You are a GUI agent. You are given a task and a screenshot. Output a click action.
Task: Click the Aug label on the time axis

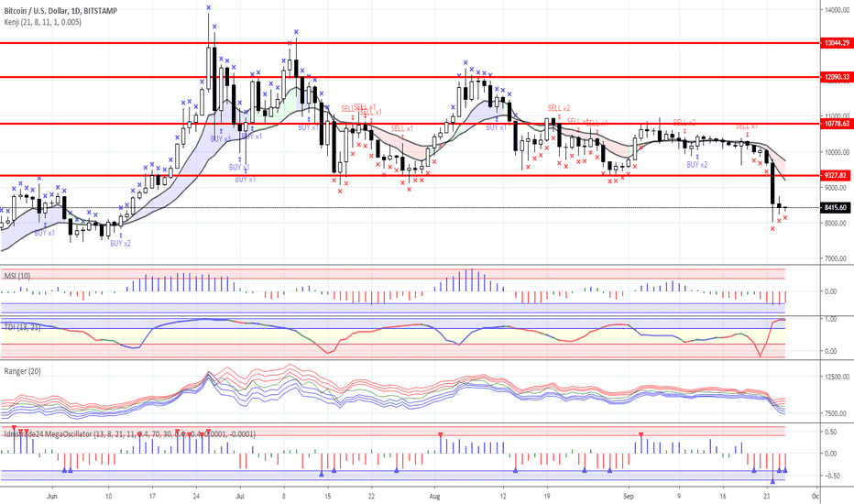coord(434,497)
